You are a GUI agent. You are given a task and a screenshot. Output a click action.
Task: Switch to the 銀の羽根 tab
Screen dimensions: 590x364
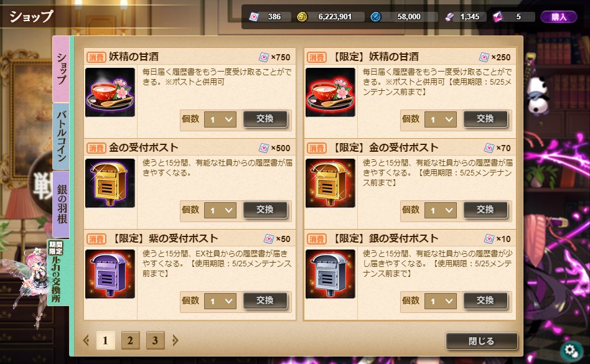coord(62,204)
